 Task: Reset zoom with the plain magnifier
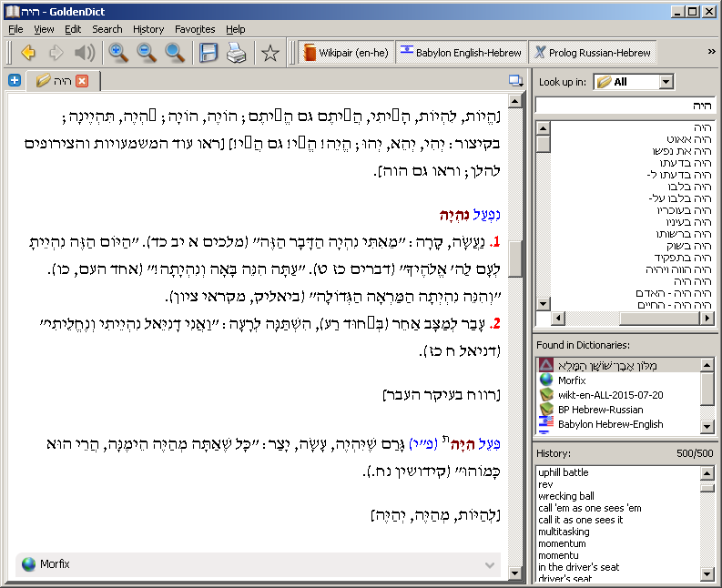(x=175, y=53)
